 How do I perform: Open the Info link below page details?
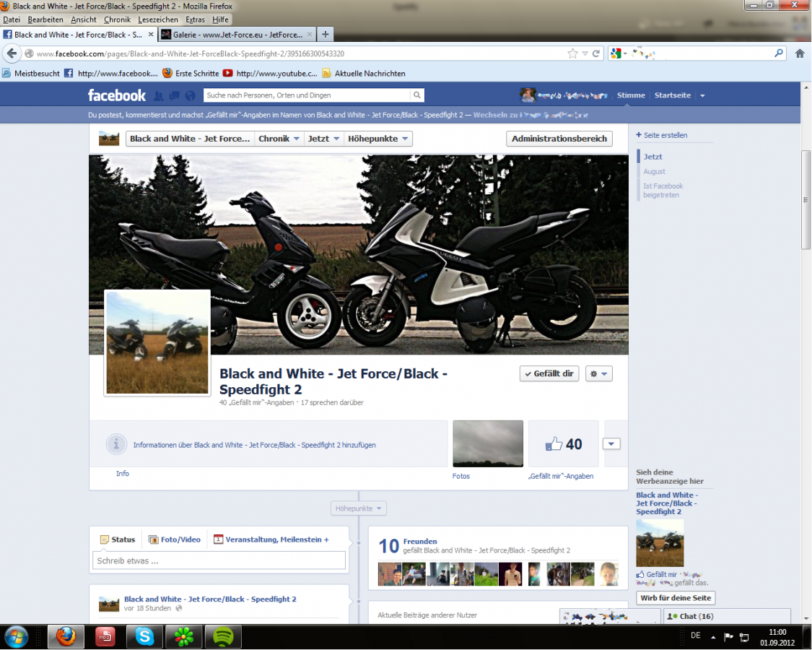tap(122, 474)
